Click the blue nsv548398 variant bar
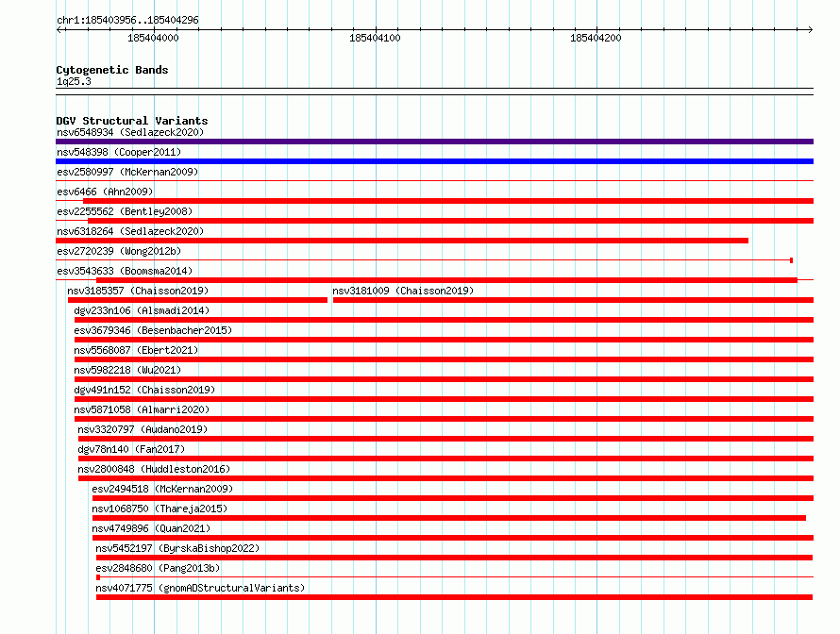Viewport: 840px width, 634px height. point(434,161)
